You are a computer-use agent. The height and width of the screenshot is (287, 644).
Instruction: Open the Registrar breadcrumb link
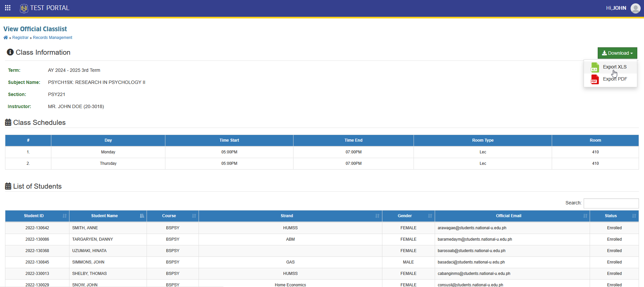click(x=20, y=38)
